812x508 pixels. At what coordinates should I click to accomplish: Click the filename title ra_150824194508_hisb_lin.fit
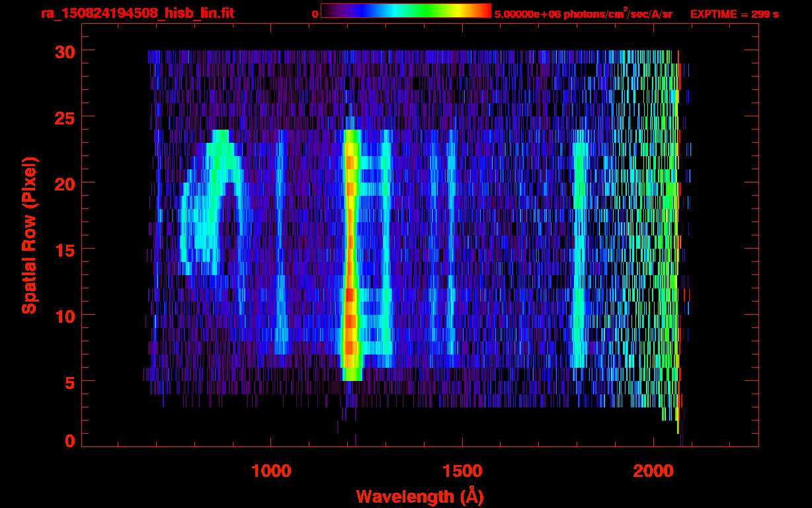point(136,13)
